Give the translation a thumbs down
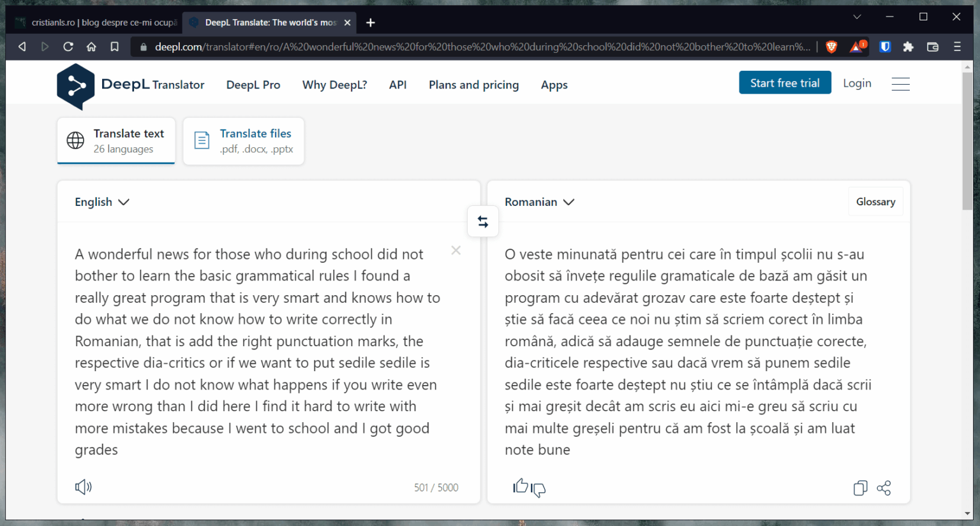980x526 pixels. pyautogui.click(x=538, y=489)
